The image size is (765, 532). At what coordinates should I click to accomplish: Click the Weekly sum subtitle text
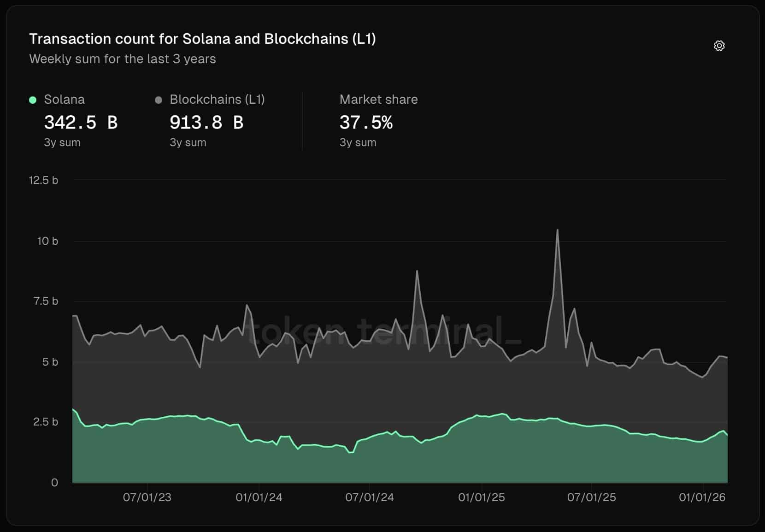pos(123,59)
